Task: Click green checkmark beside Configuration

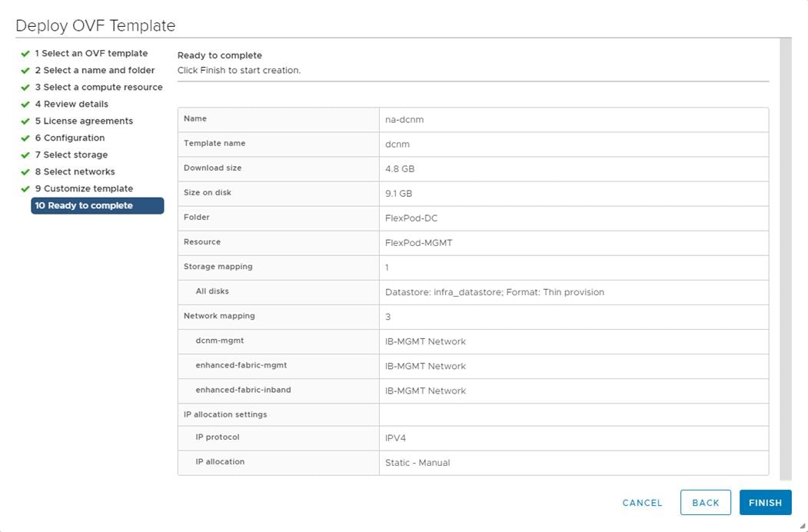Action: coord(25,138)
